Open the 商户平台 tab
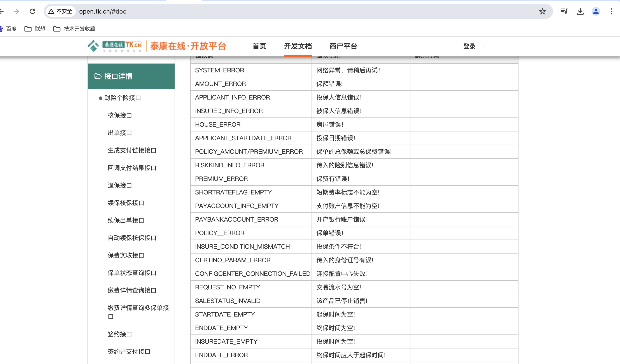 point(343,46)
